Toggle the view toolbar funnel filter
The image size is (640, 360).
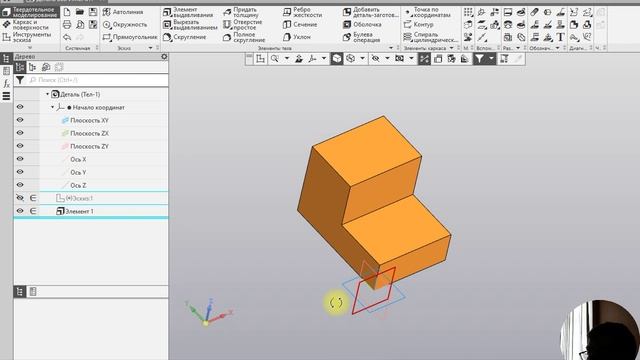point(479,59)
